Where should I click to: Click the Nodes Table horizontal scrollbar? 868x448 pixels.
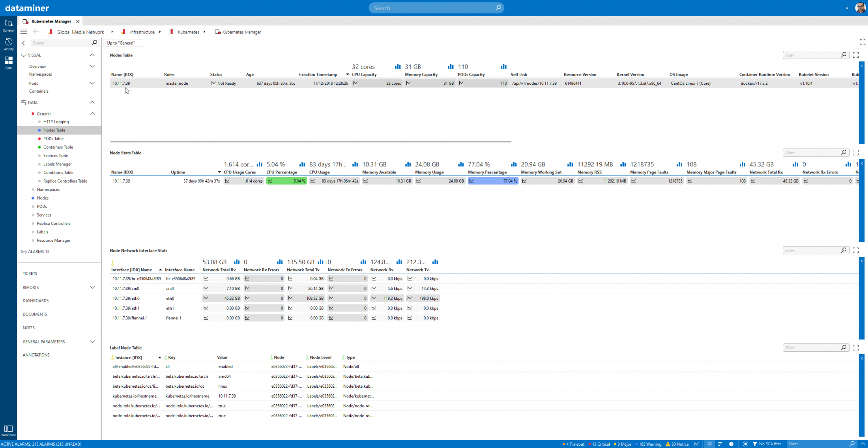(311, 141)
